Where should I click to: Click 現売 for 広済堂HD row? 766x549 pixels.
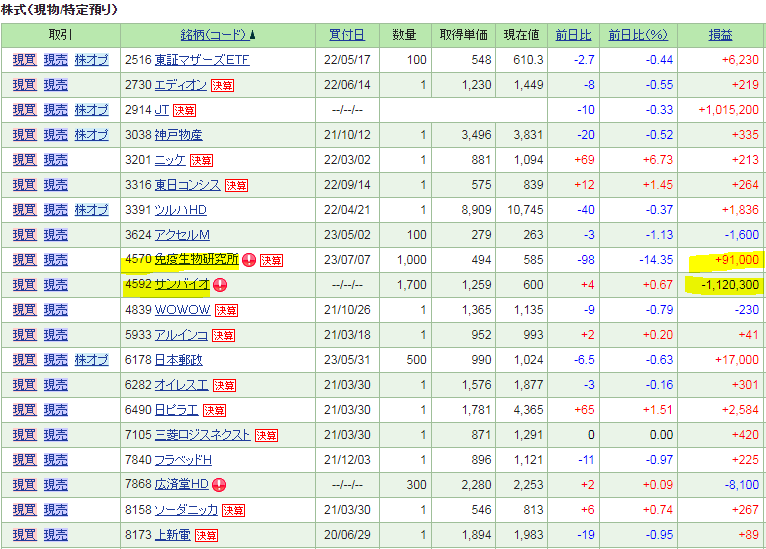tap(56, 485)
